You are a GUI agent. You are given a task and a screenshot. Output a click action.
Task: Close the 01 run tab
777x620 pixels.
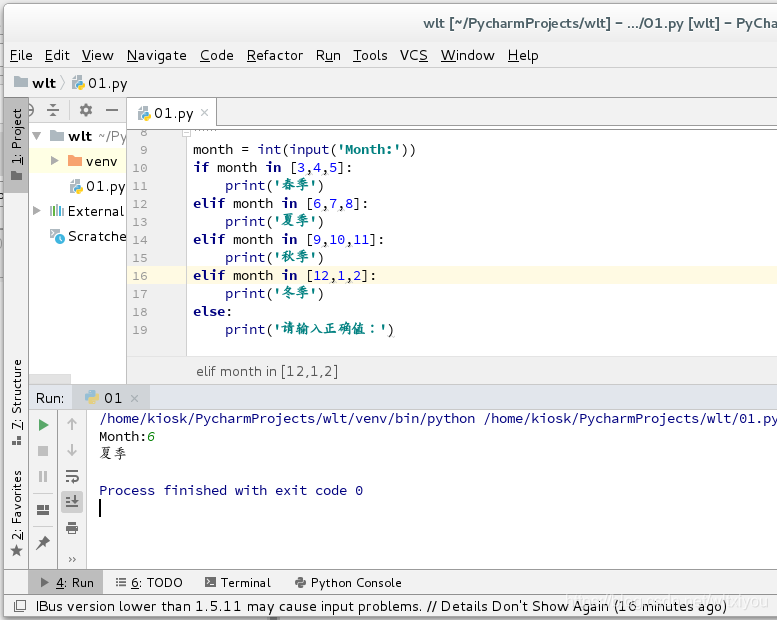(x=134, y=398)
